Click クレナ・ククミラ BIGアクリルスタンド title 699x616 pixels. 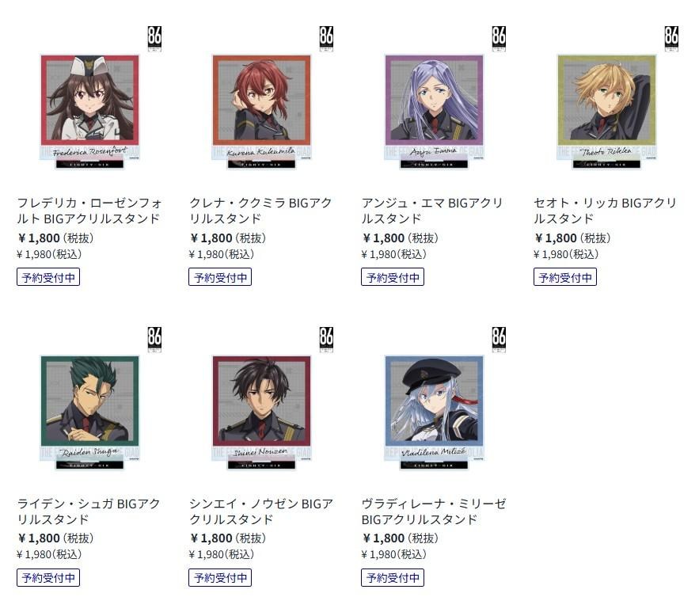point(260,211)
